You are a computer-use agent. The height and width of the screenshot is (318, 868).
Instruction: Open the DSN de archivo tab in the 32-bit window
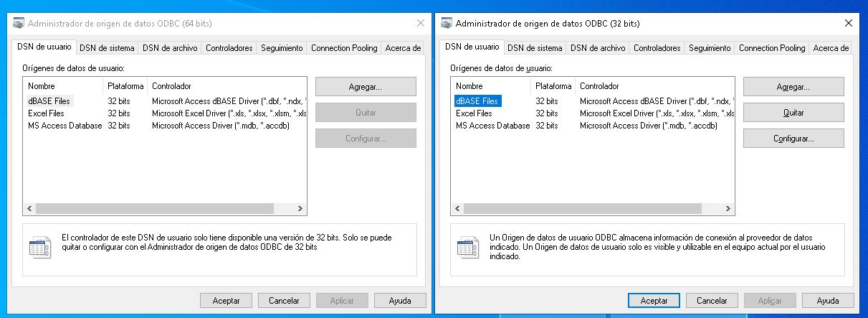tap(598, 48)
